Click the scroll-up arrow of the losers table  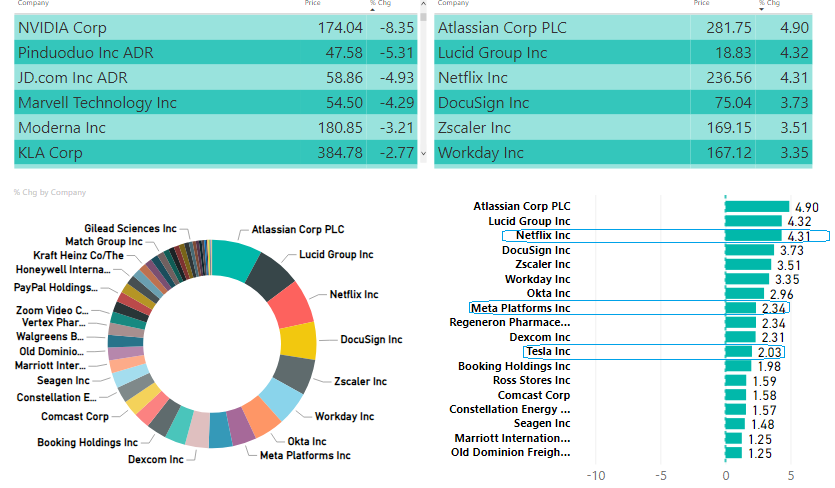[x=423, y=4]
